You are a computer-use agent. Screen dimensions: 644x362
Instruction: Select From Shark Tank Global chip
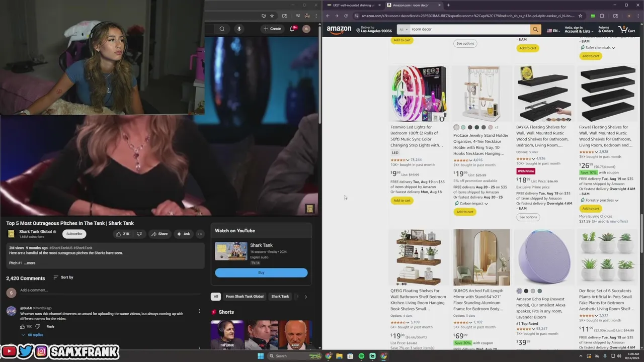coord(245,296)
